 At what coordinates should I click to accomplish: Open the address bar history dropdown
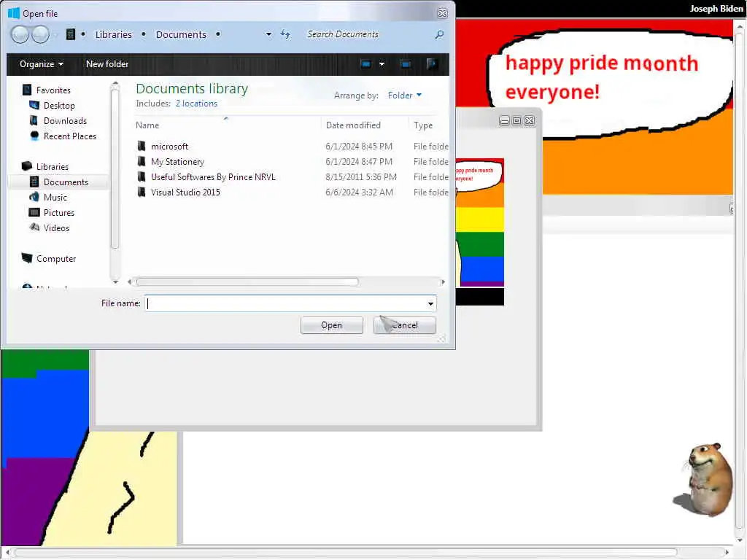268,34
